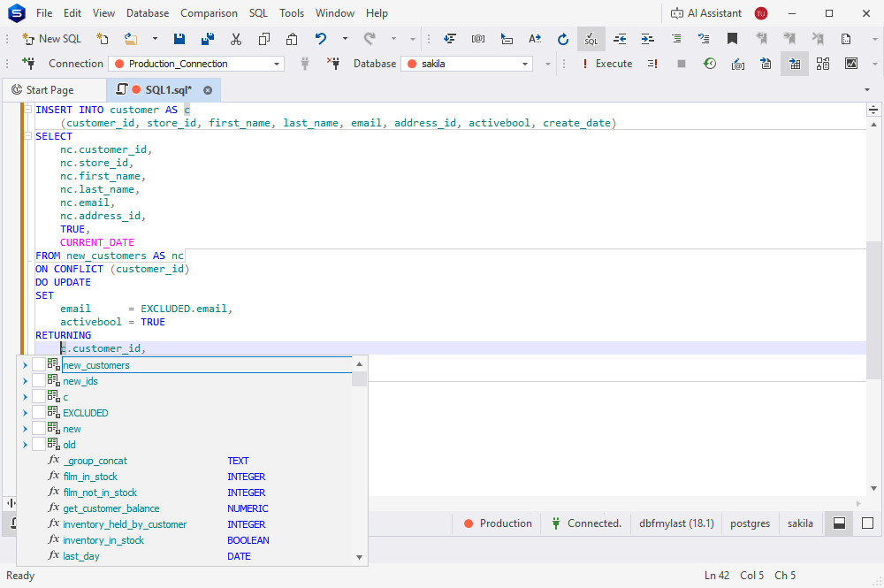Viewport: 884px width, 588px height.
Task: Click the Cut scissors icon
Action: coord(236,39)
